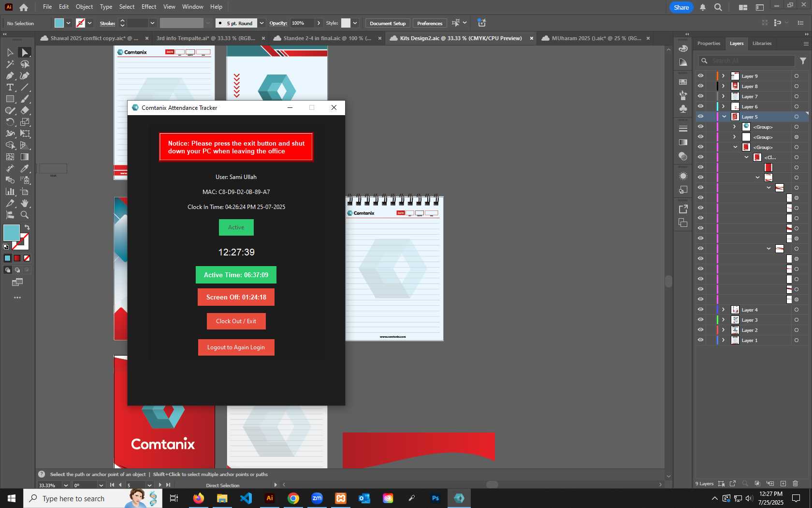Expand Layer 8 in Layers panel
The width and height of the screenshot is (812, 508).
coord(724,86)
